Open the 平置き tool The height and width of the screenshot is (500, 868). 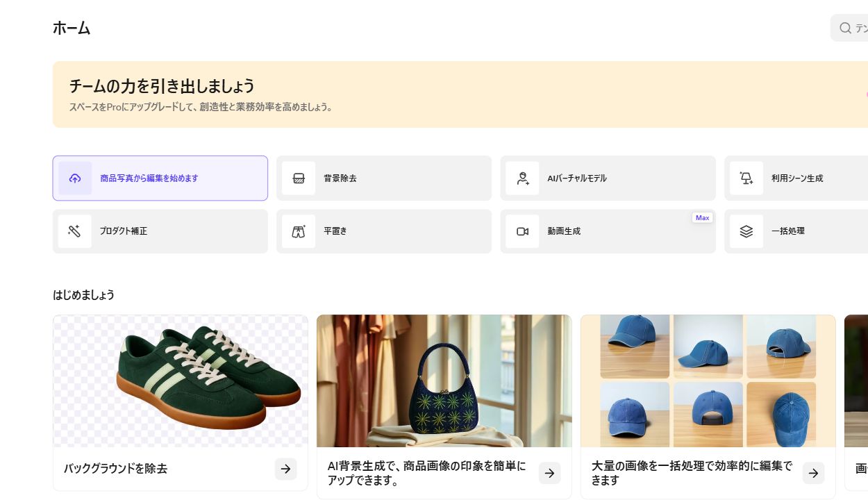coord(384,231)
